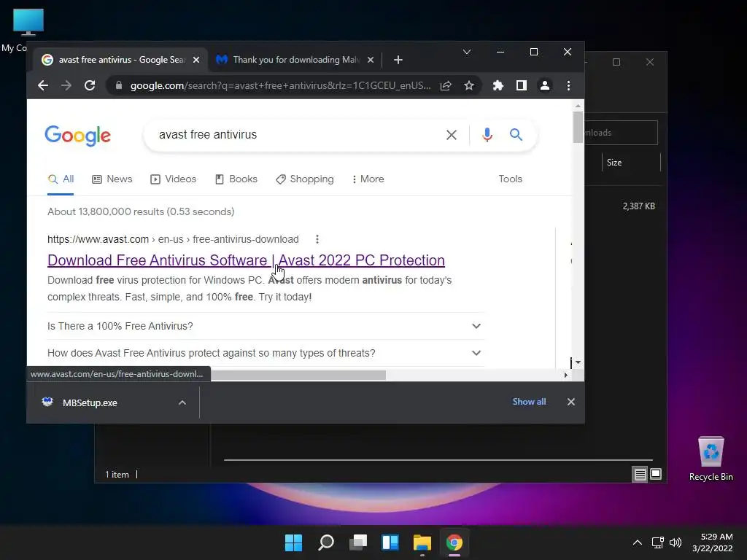Open site info lock icon
Screen dimensions: 747x560
(x=119, y=86)
